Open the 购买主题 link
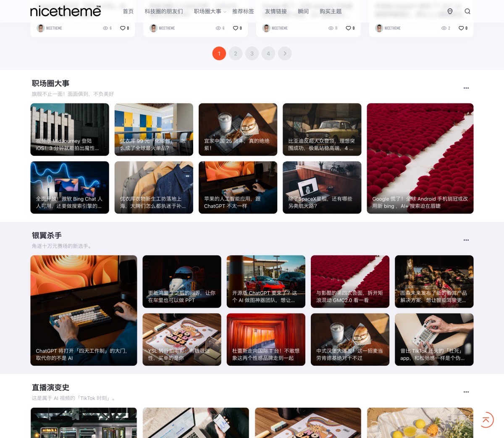The height and width of the screenshot is (438, 504). coord(330,11)
